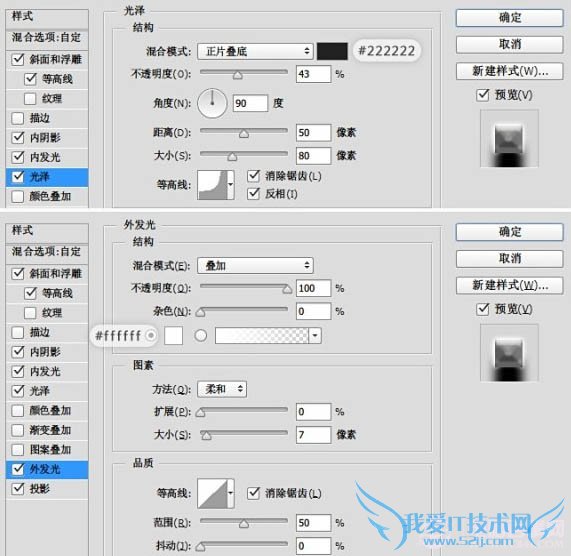Click the 光泽 大小(S) slider handle
Image resolution: width=571 pixels, height=556 pixels.
pyautogui.click(x=232, y=157)
